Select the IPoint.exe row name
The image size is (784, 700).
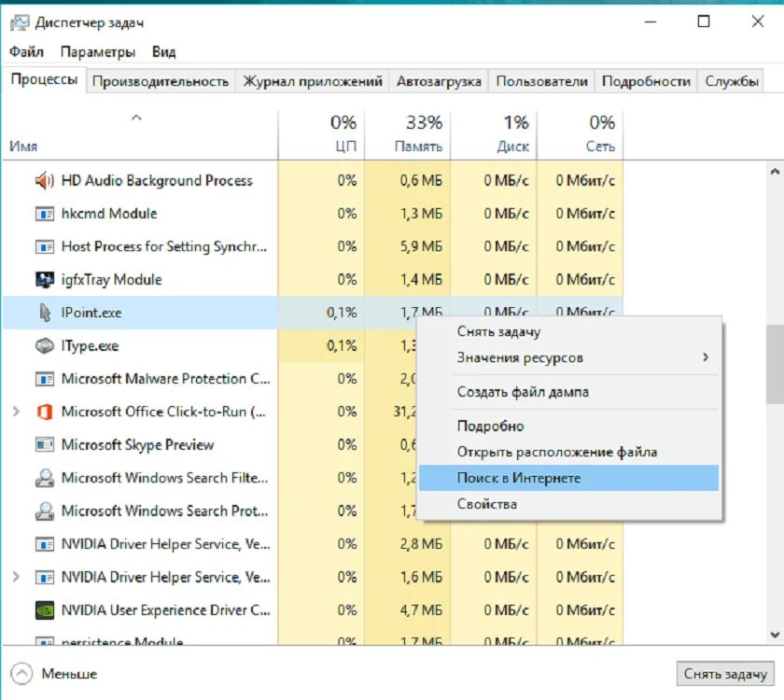91,313
